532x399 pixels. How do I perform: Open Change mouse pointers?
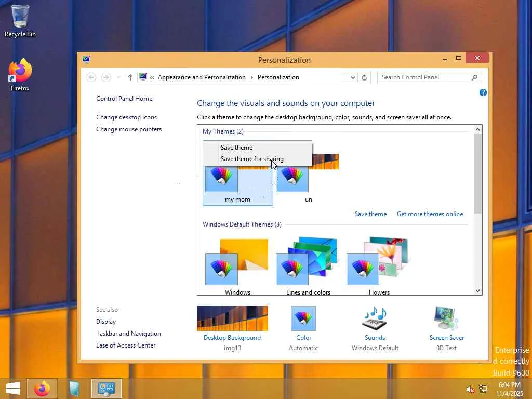click(x=129, y=129)
